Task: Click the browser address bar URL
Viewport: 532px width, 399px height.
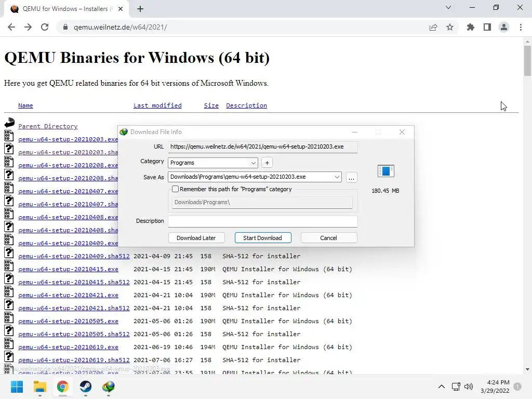Action: [x=120, y=27]
